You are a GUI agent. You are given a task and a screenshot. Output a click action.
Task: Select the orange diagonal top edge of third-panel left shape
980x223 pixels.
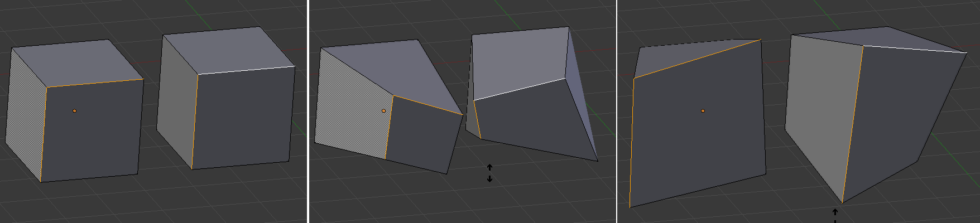click(698, 59)
